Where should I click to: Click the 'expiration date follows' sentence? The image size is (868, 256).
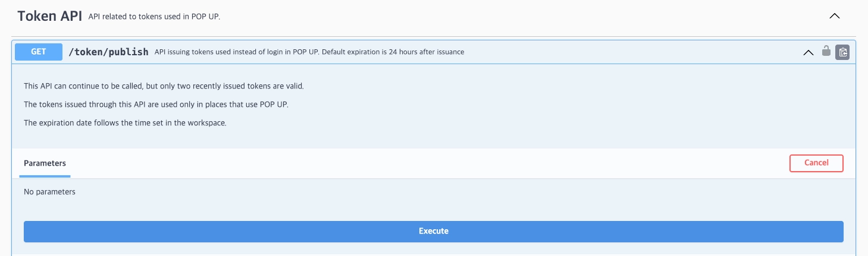pos(125,123)
